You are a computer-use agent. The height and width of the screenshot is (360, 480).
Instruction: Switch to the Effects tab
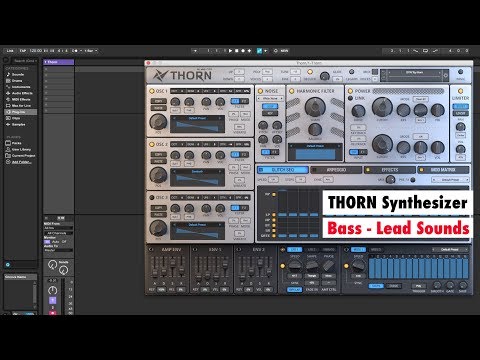pos(390,170)
